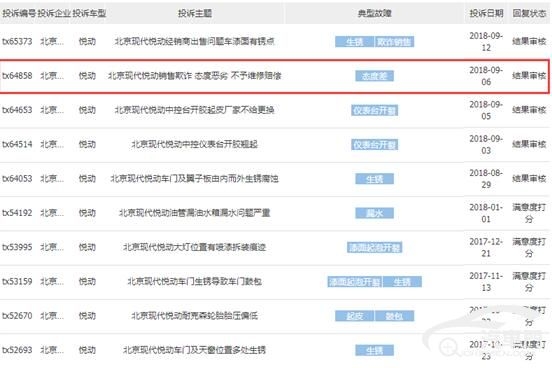Screen dimensions: 552x368
Task: Click the 悦动 model in row tx65373
Action: pos(87,42)
